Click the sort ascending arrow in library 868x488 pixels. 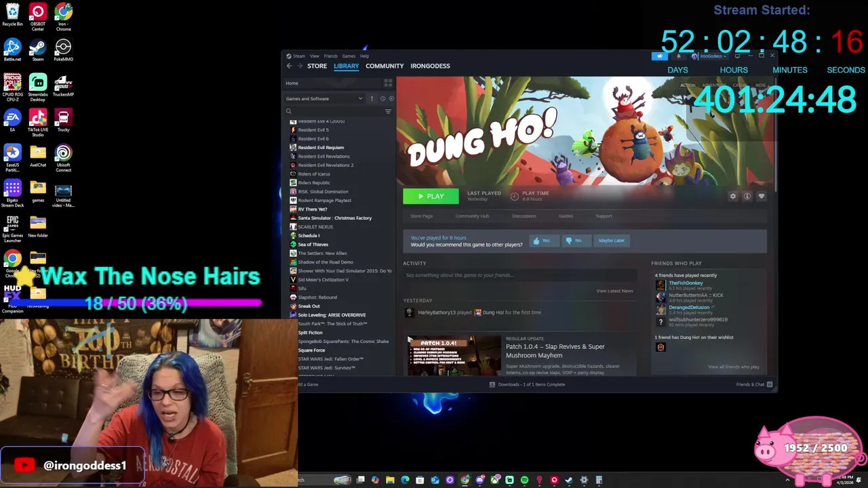(x=372, y=98)
